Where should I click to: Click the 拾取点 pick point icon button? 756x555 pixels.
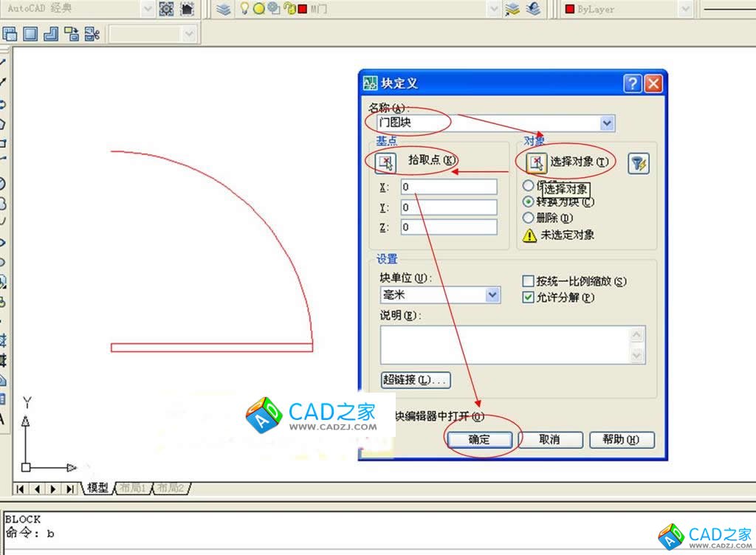(x=385, y=162)
